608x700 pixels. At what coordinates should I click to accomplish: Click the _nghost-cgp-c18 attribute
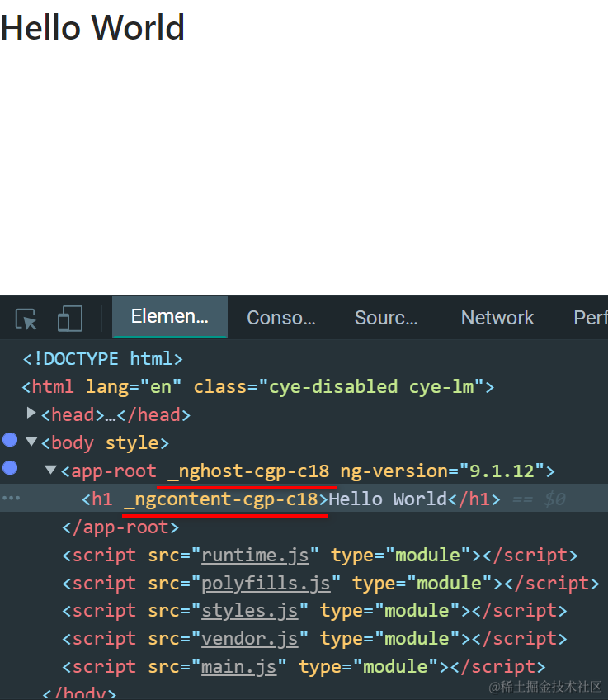point(248,471)
